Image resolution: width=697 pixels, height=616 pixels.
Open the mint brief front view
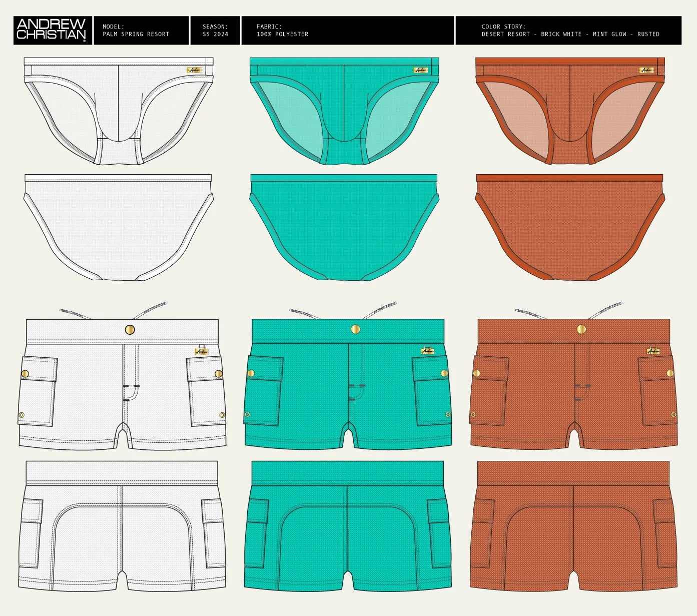344,111
